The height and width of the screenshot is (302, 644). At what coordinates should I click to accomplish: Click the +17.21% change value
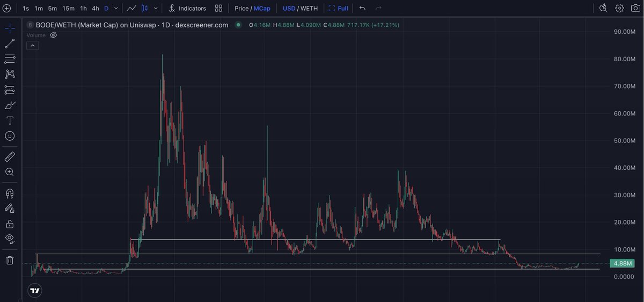(385, 25)
